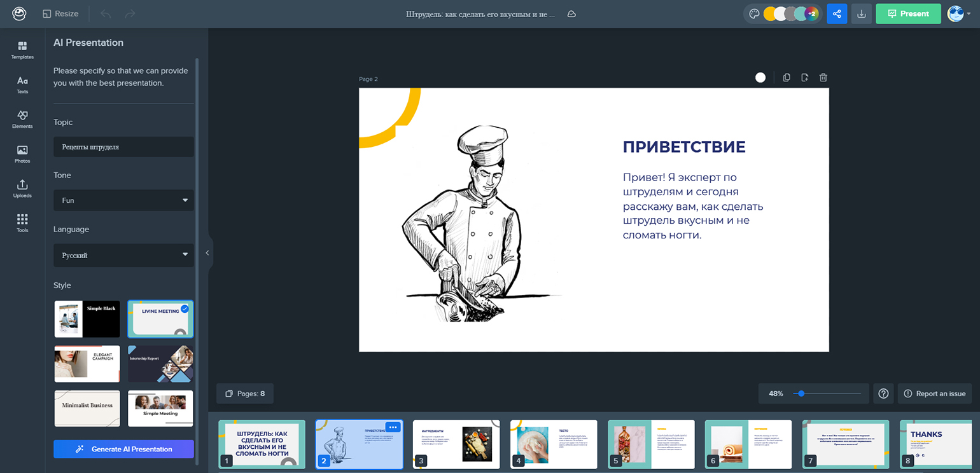980x473 pixels.
Task: Open the three-dots menu on slide 2 thumbnail
Action: tap(393, 427)
